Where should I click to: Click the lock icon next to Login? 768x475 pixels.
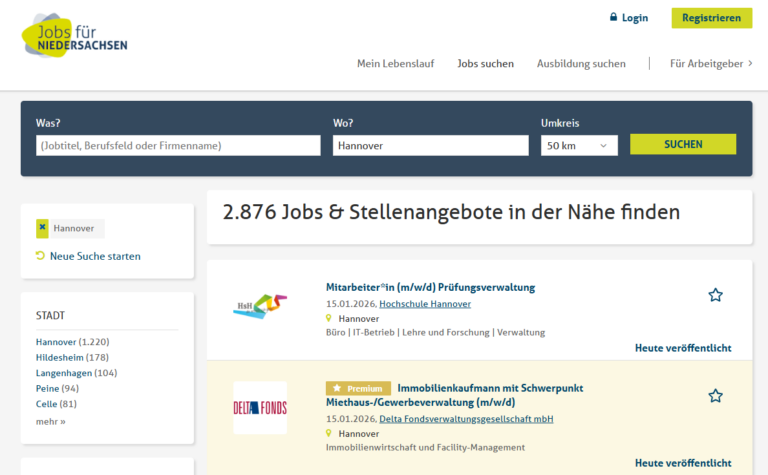(x=613, y=18)
